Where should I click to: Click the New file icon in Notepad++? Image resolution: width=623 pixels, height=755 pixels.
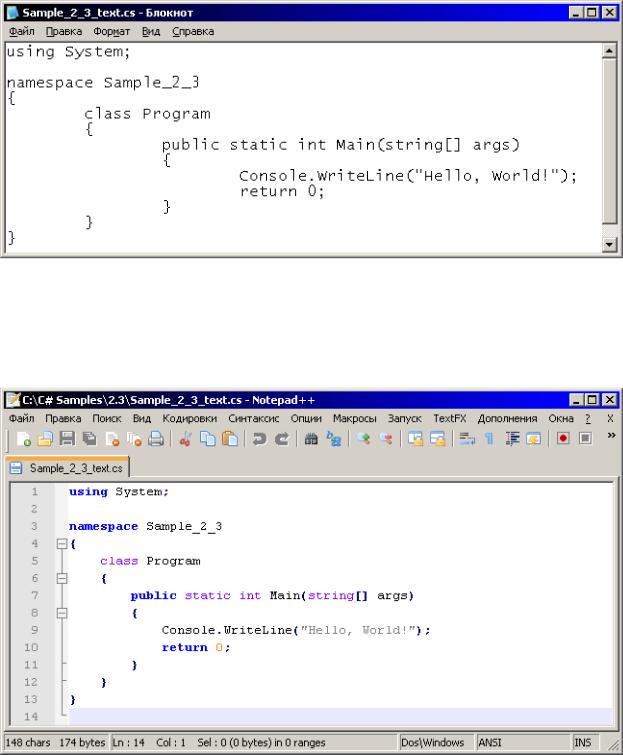tap(23, 439)
